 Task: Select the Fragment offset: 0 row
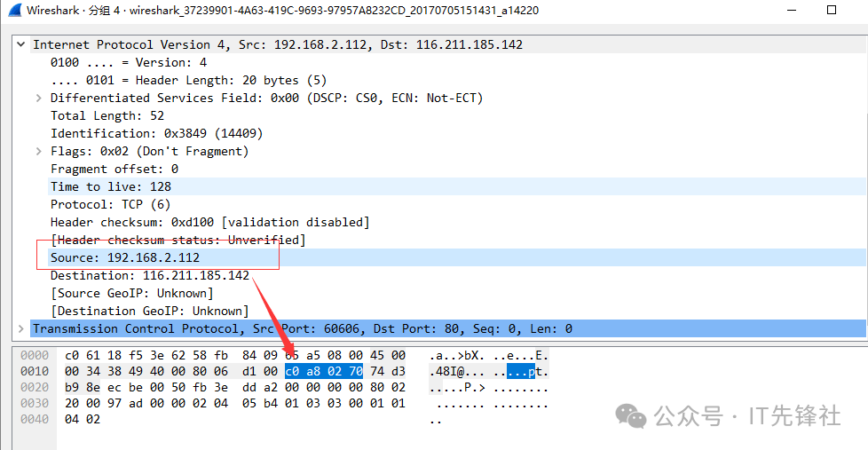point(114,169)
